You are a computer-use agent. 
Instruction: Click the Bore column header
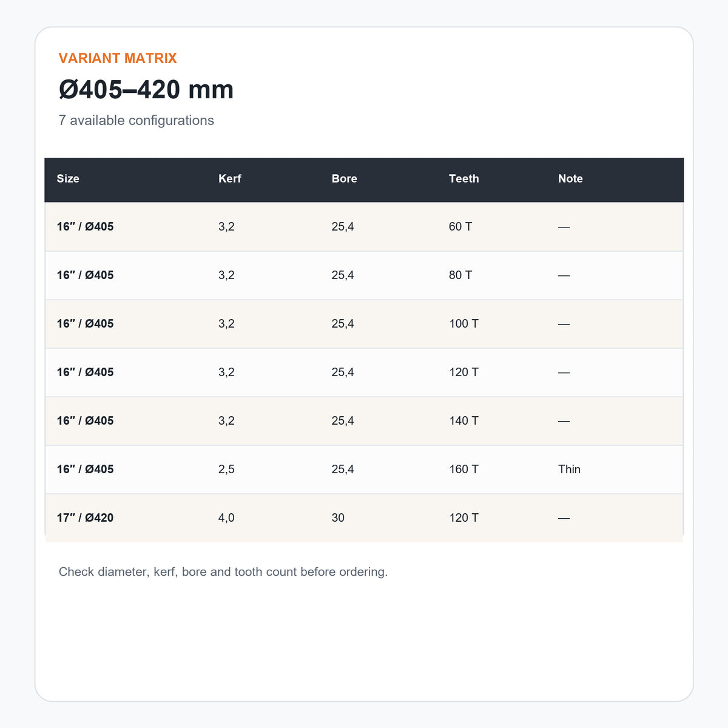344,178
